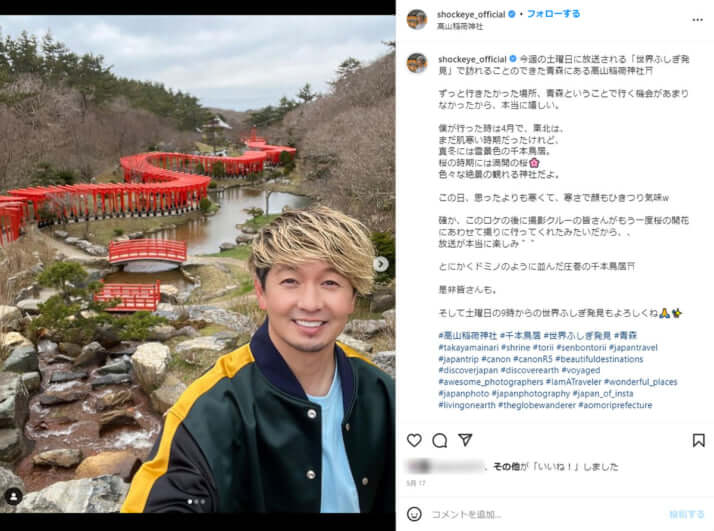714x531 pixels.
Task: View the list of others who liked
Action: (x=505, y=466)
